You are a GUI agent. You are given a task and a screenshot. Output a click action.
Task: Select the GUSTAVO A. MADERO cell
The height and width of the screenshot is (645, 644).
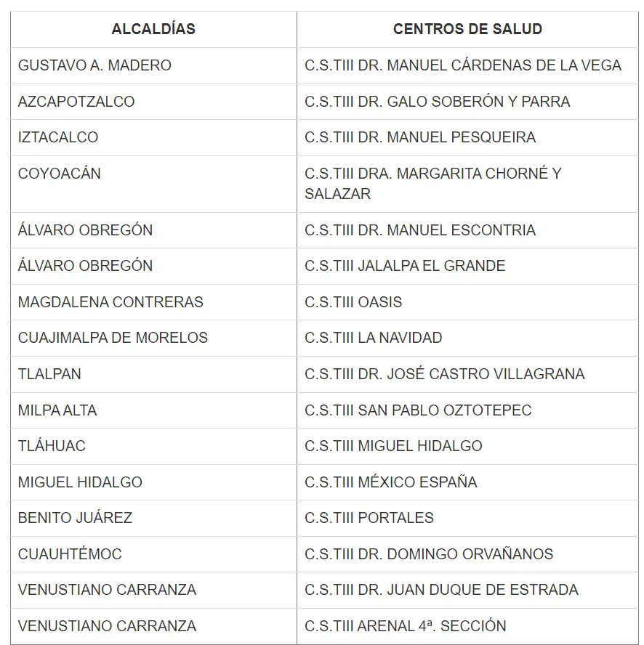tap(94, 65)
